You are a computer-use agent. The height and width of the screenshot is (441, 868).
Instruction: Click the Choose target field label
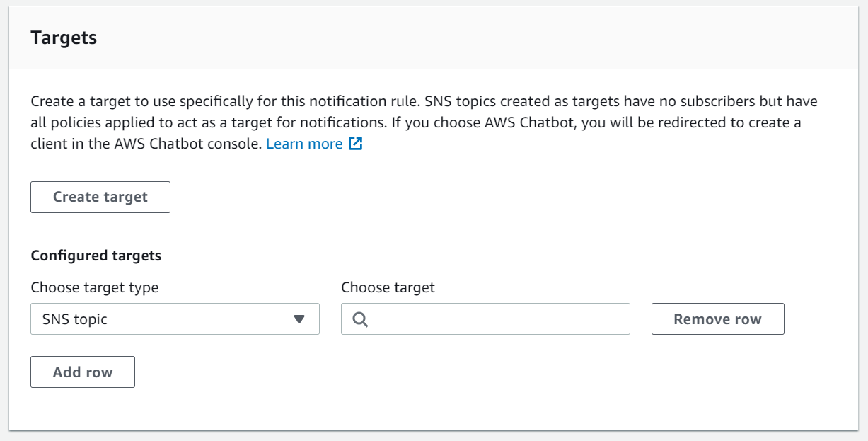click(x=388, y=287)
